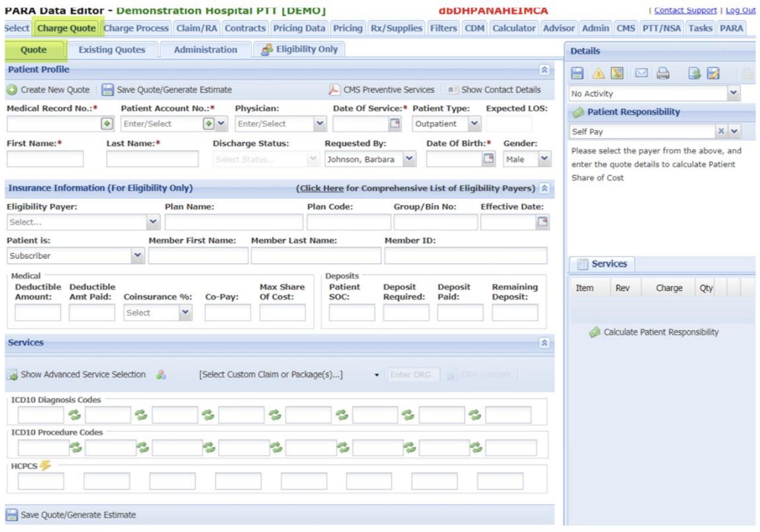Click the printer icon in Details toolbar
Viewport: 760px width, 532px height.
pyautogui.click(x=663, y=73)
